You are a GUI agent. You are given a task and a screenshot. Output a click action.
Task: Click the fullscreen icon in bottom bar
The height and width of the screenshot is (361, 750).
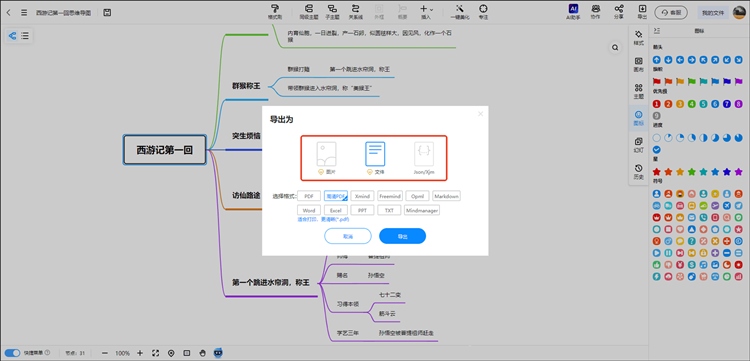[155, 353]
